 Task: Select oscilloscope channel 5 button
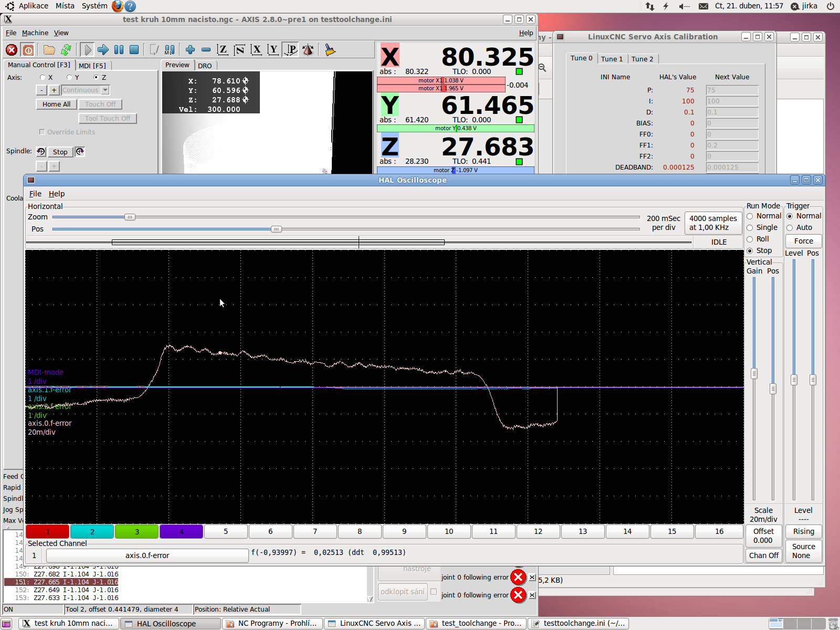click(x=226, y=531)
